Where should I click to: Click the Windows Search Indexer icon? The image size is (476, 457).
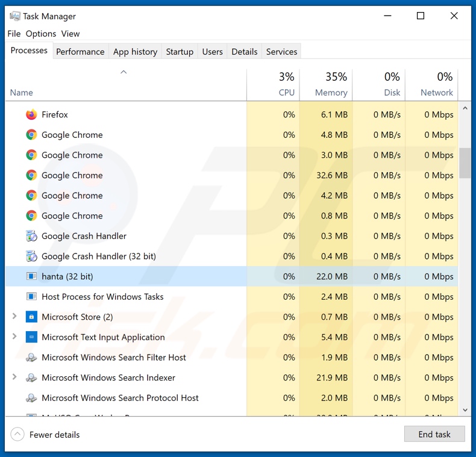(31, 378)
